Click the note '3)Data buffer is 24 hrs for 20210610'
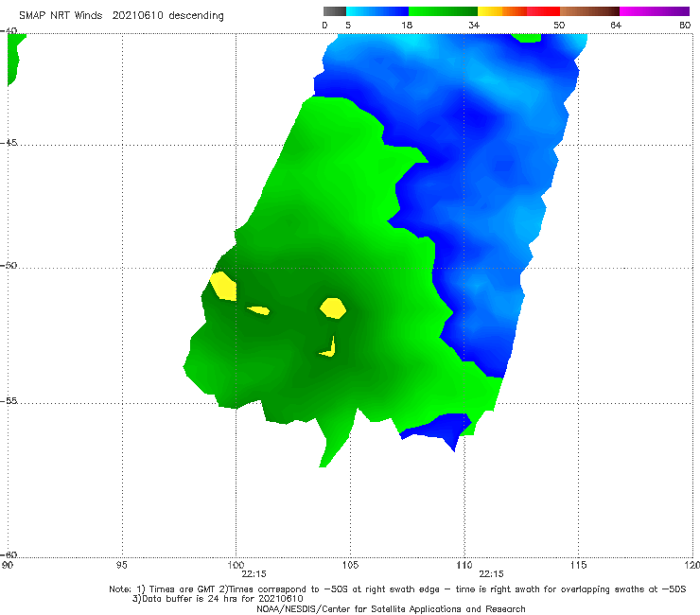Image resolution: width=700 pixels, height=615 pixels. pyautogui.click(x=218, y=599)
